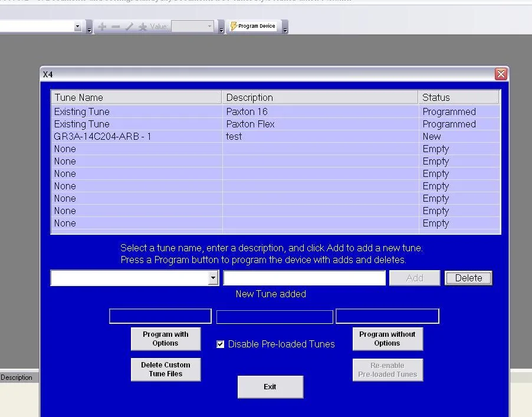
Task: Click the minus subtract-value toolbar icon
Action: [116, 27]
